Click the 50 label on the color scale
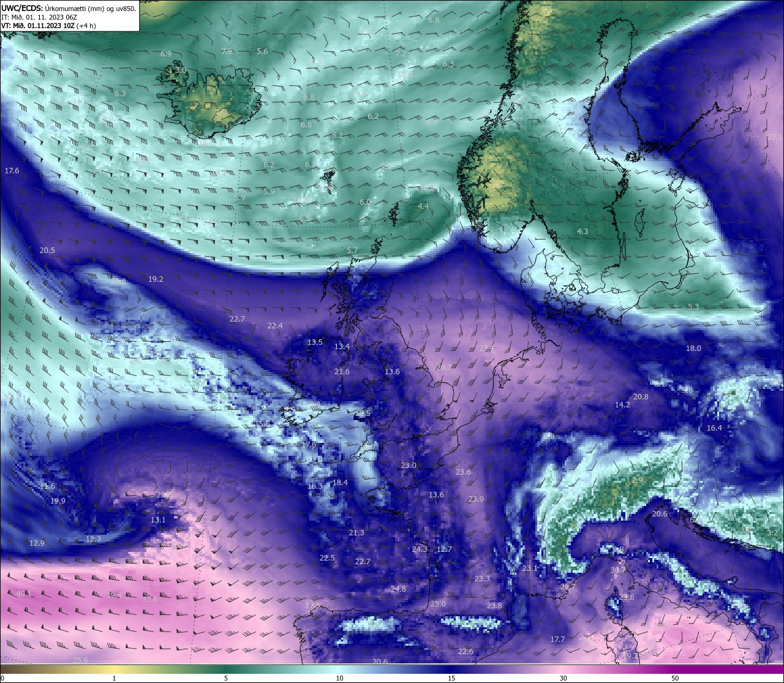This screenshot has height=683, width=784. [x=675, y=678]
